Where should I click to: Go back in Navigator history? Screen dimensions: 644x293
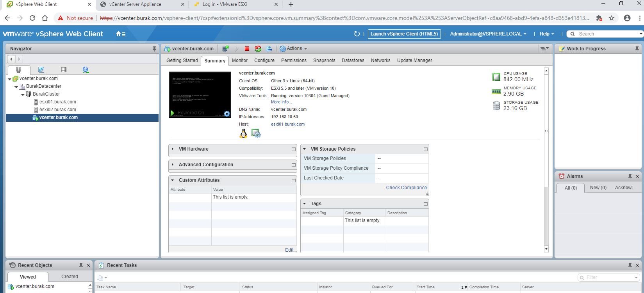coord(11,59)
